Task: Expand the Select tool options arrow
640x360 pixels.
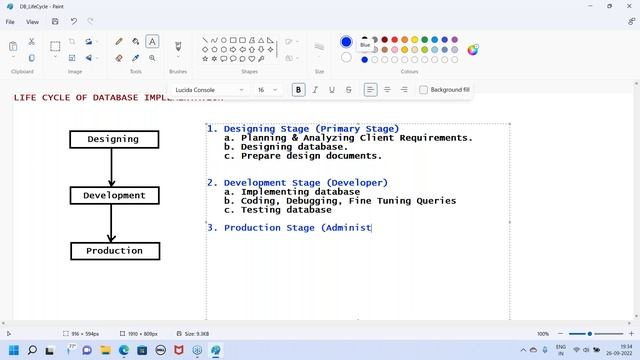Action: pos(55,57)
